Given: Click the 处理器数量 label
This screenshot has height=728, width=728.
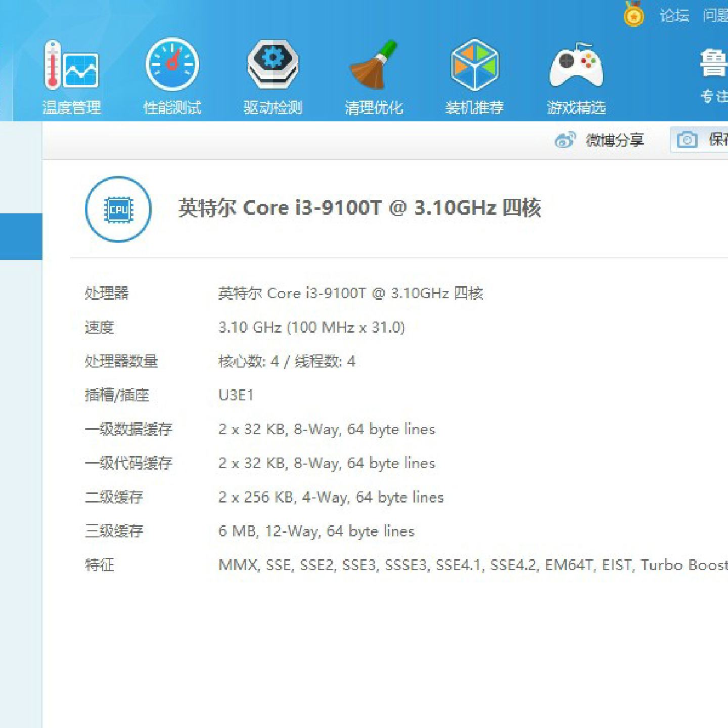Looking at the screenshot, I should 121,361.
